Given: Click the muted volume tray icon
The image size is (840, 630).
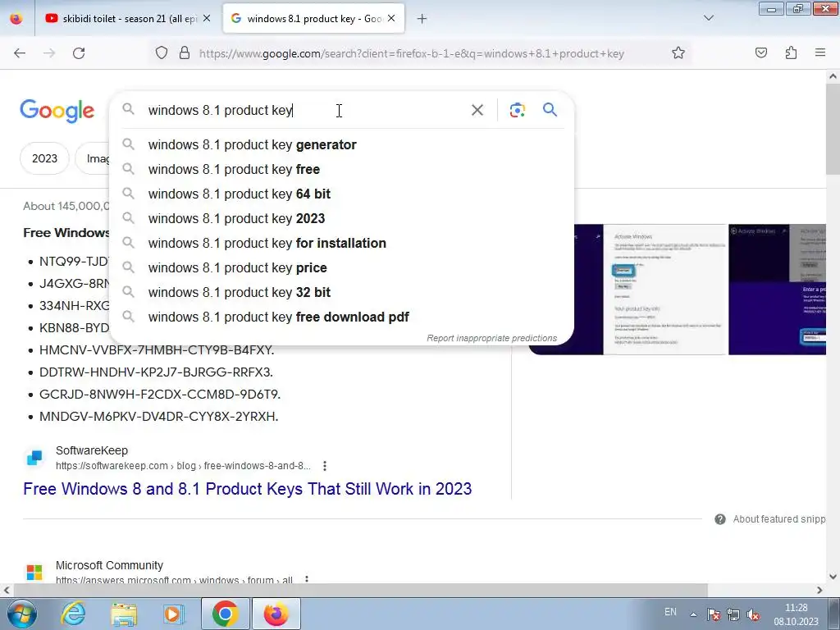Looking at the screenshot, I should (753, 614).
